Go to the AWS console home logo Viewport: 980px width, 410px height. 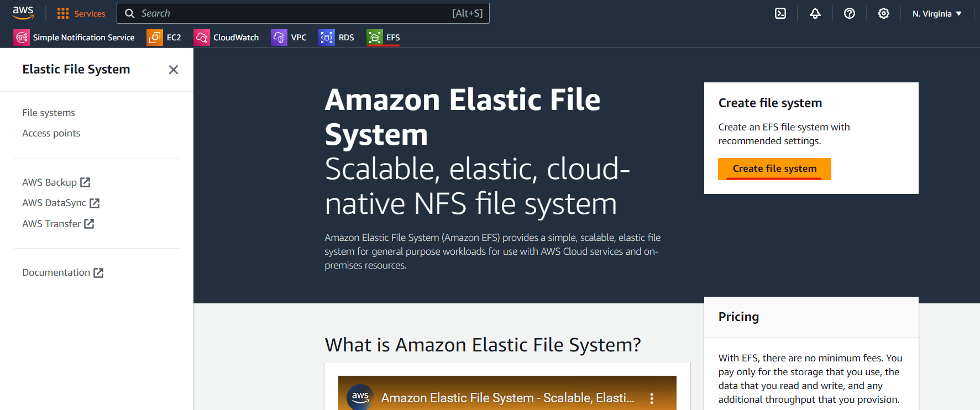tap(23, 13)
